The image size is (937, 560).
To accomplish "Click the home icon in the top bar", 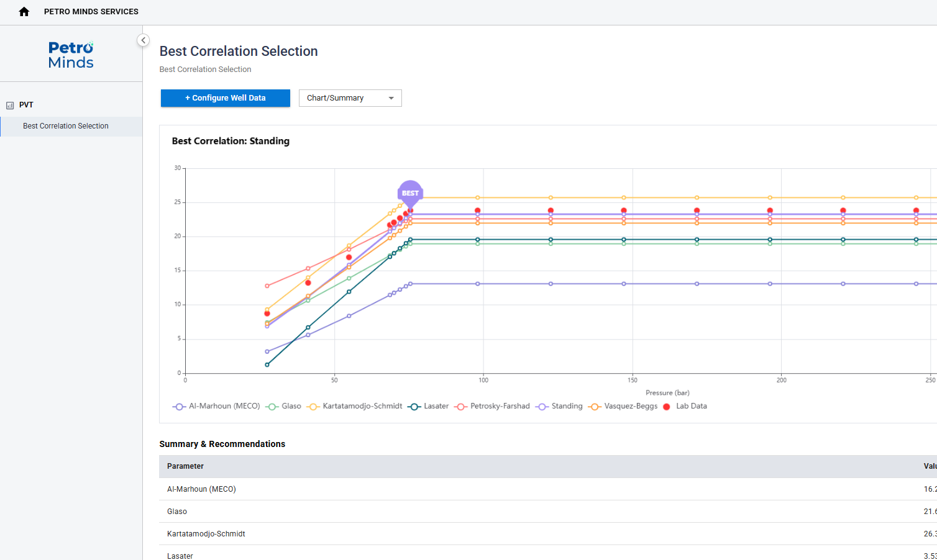I will pyautogui.click(x=24, y=12).
